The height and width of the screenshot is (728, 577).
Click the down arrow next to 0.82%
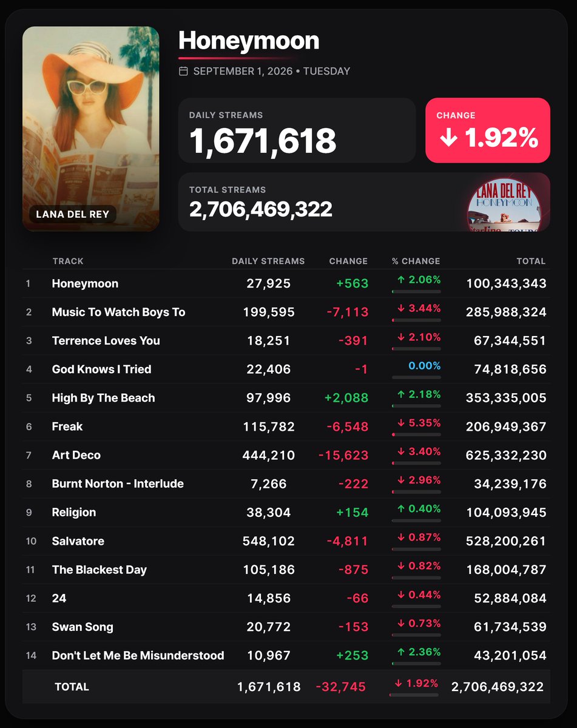[x=400, y=565]
